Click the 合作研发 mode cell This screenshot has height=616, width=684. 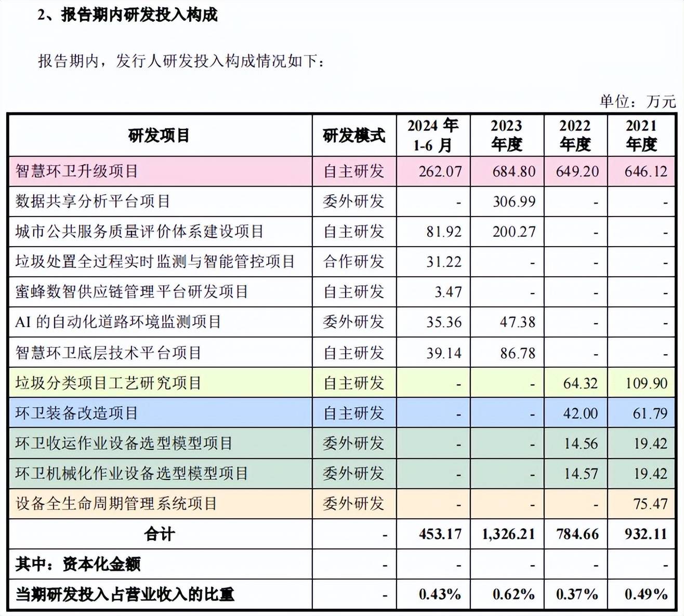pyautogui.click(x=353, y=262)
